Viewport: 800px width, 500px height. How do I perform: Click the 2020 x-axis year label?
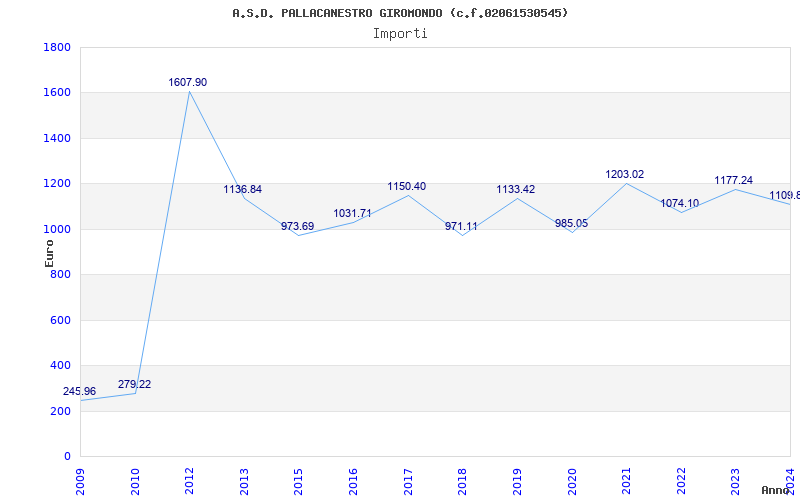[x=571, y=482]
